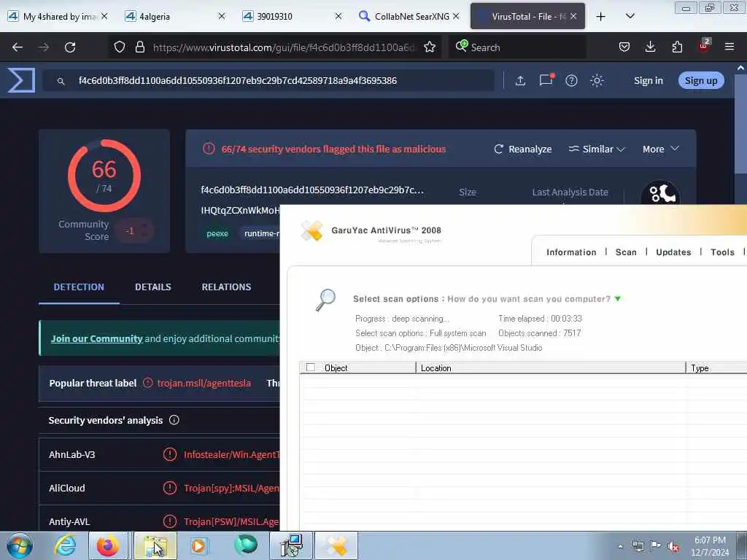Image resolution: width=747 pixels, height=560 pixels.
Task: Open the Firefox hamburger menu
Action: 729,47
